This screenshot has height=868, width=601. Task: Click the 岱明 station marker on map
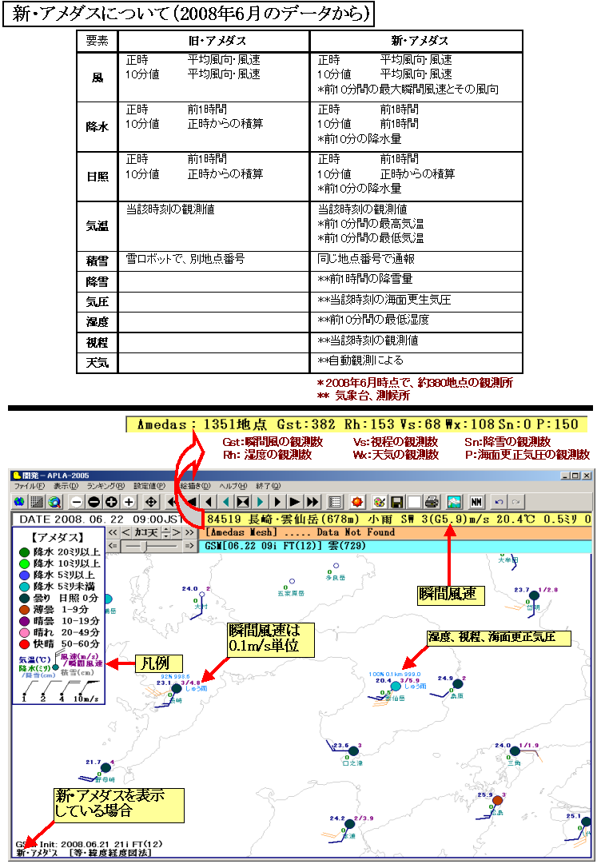pos(534,596)
